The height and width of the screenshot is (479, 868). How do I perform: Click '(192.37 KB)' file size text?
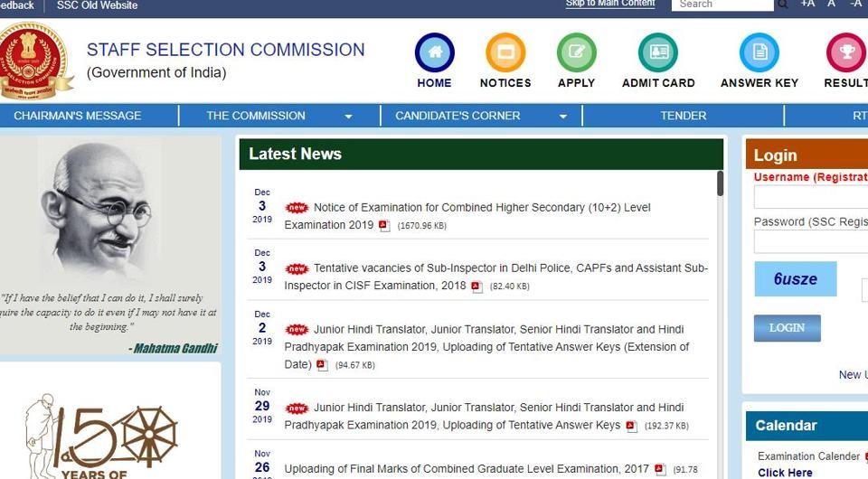tap(666, 426)
